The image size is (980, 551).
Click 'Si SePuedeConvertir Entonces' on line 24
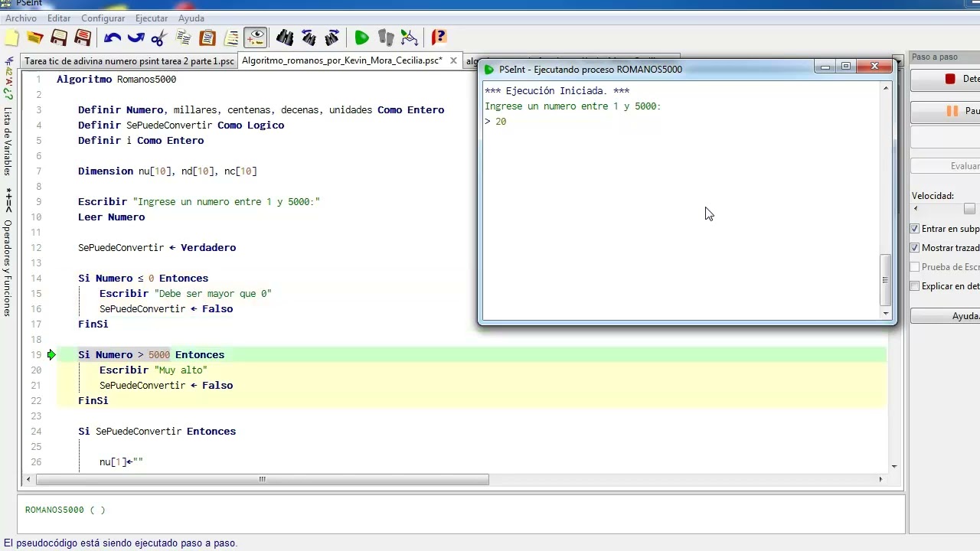[157, 432]
